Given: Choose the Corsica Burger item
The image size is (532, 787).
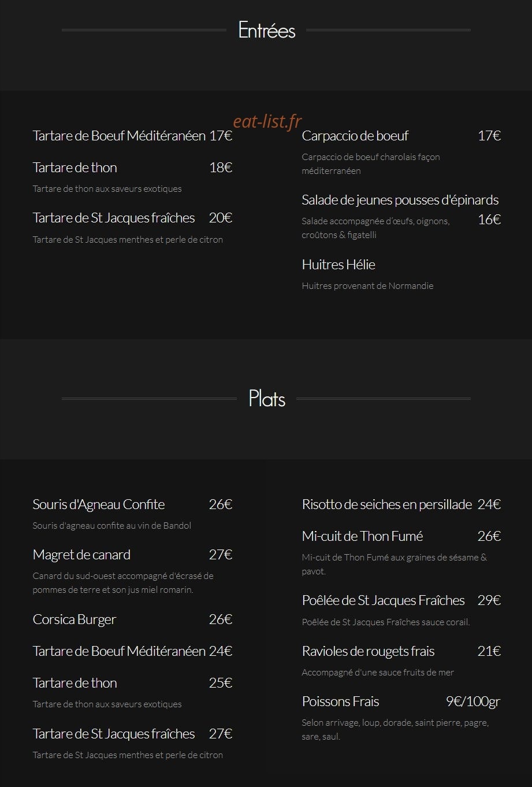Looking at the screenshot, I should point(75,619).
